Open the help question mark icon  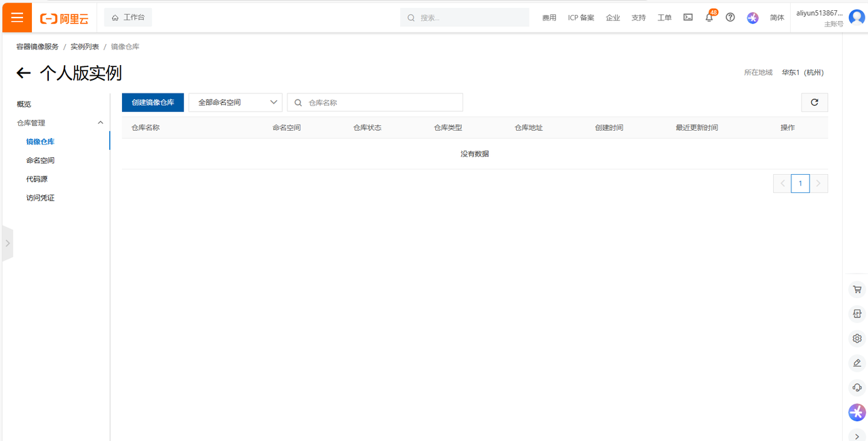(730, 18)
